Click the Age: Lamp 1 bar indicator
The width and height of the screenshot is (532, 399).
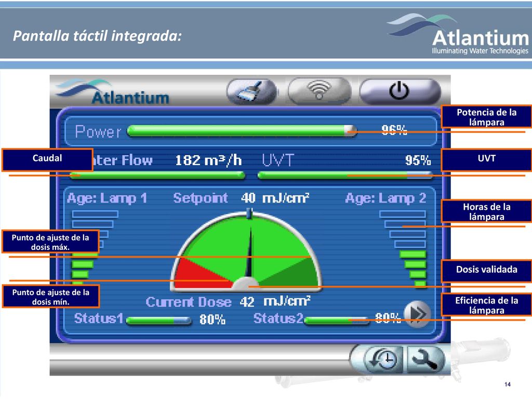[x=95, y=249]
